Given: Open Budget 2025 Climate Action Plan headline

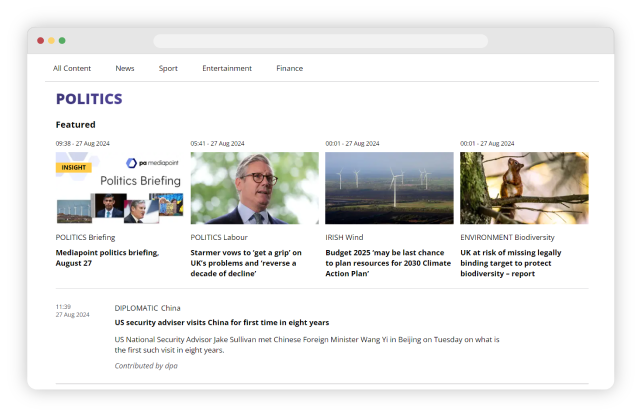Looking at the screenshot, I should [x=389, y=263].
